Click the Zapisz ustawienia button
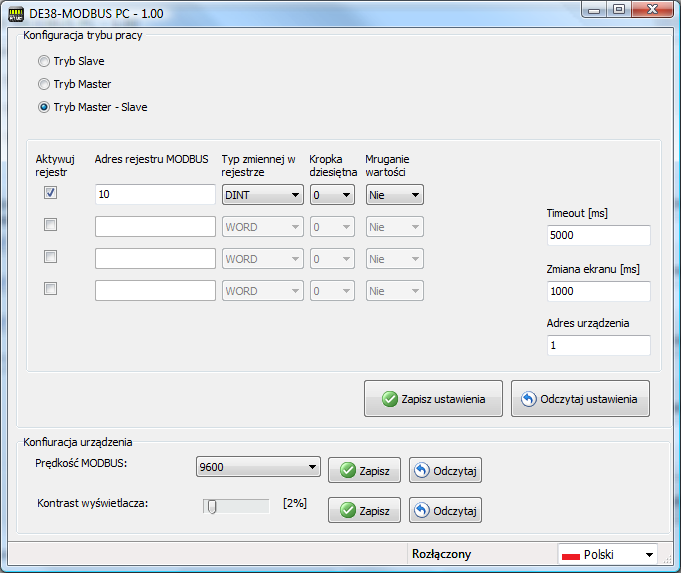The image size is (681, 573). tap(433, 399)
